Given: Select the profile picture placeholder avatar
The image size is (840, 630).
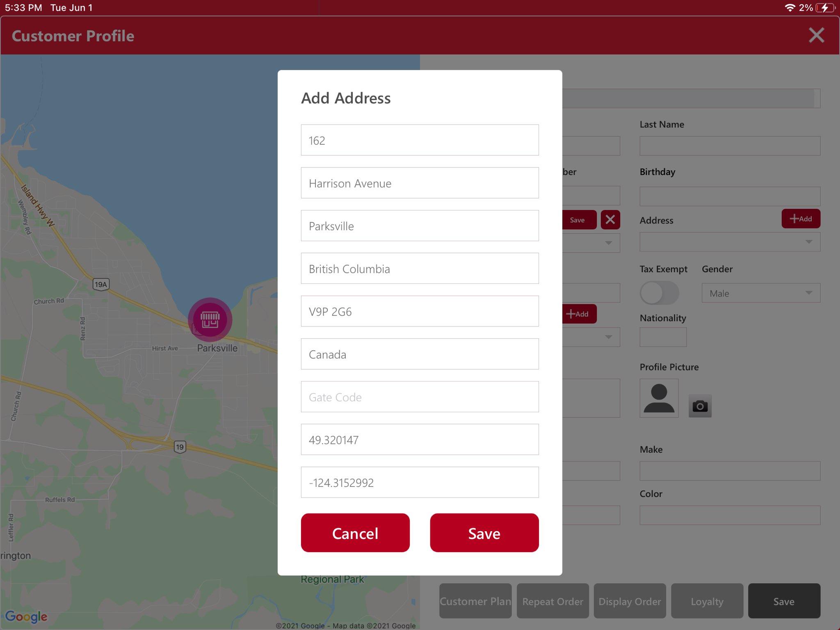Looking at the screenshot, I should click(x=659, y=398).
